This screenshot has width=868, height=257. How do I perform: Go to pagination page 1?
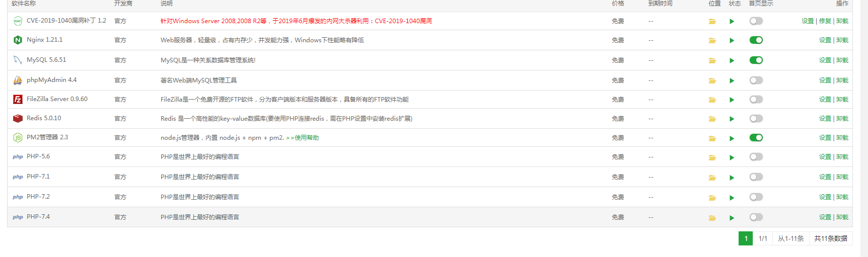click(x=746, y=238)
